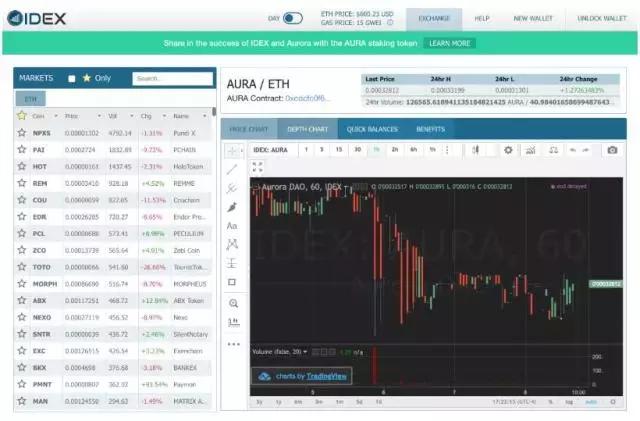Favorite the REM market star
The width and height of the screenshot is (640, 421).
point(22,183)
